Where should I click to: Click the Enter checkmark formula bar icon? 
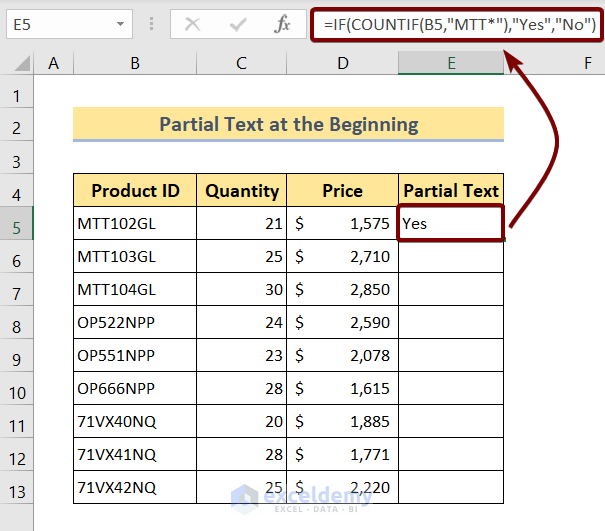pos(238,24)
